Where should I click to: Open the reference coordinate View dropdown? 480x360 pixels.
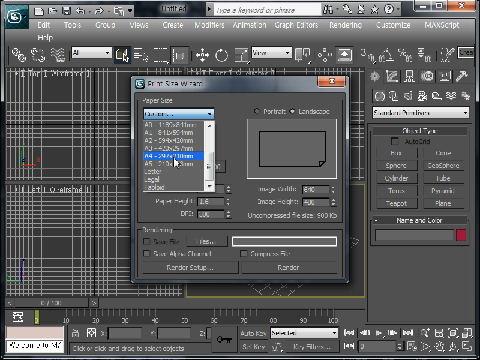(271, 53)
